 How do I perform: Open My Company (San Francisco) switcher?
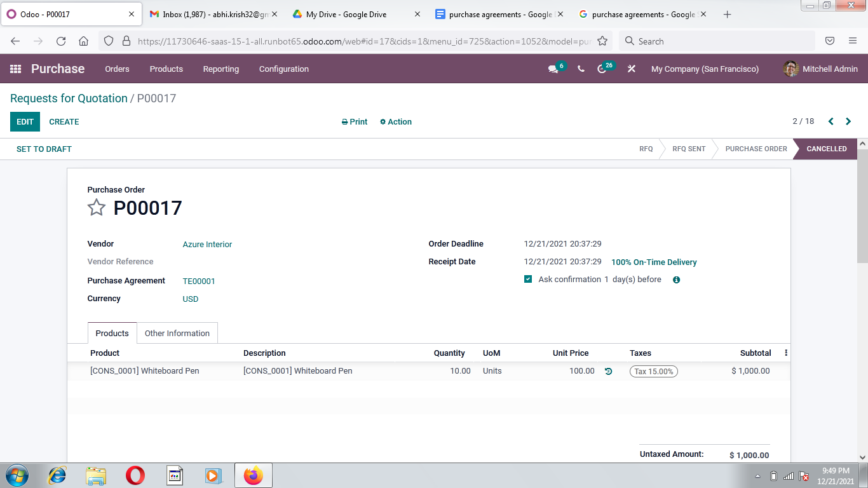coord(705,69)
